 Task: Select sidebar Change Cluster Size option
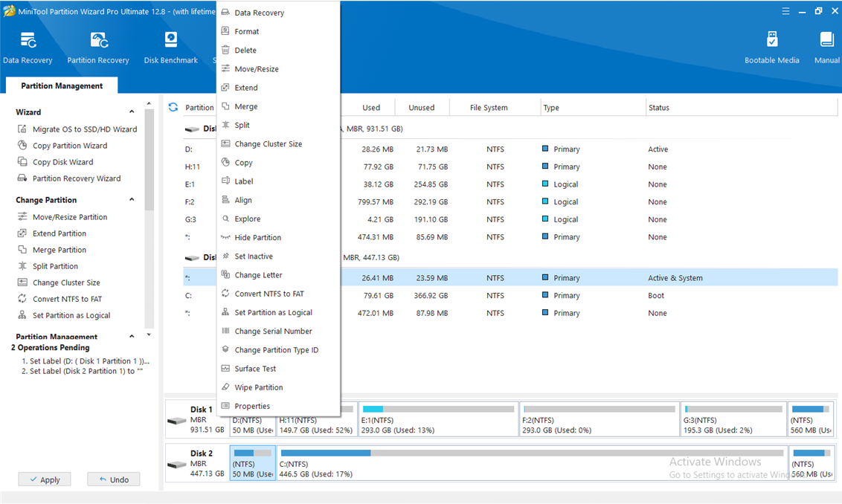(x=59, y=282)
